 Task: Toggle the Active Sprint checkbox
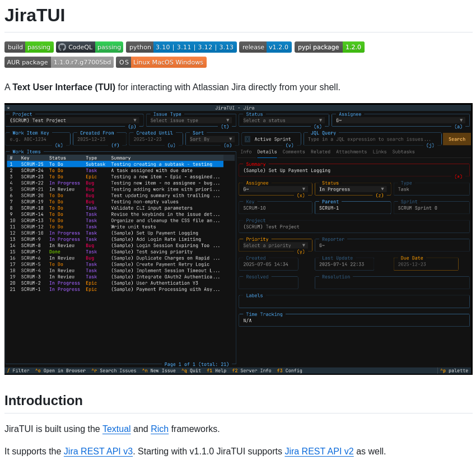[248, 139]
